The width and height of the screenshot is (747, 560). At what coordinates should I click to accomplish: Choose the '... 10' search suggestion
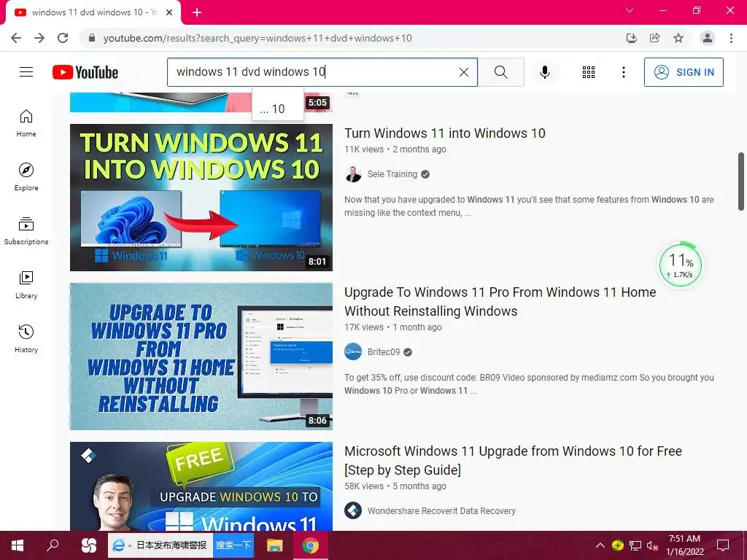coord(277,109)
